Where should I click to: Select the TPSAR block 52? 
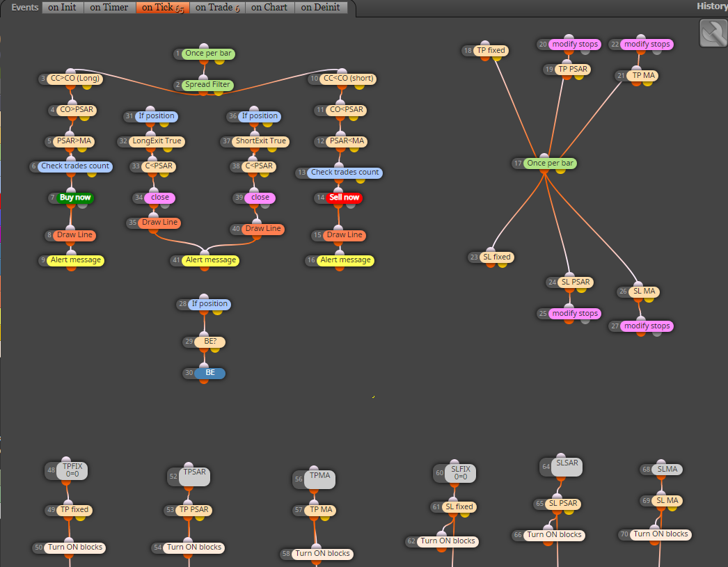coord(194,477)
